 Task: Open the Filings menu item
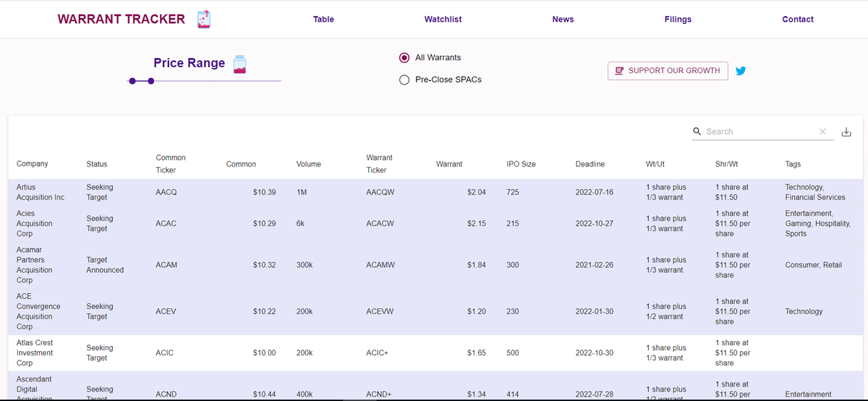678,20
